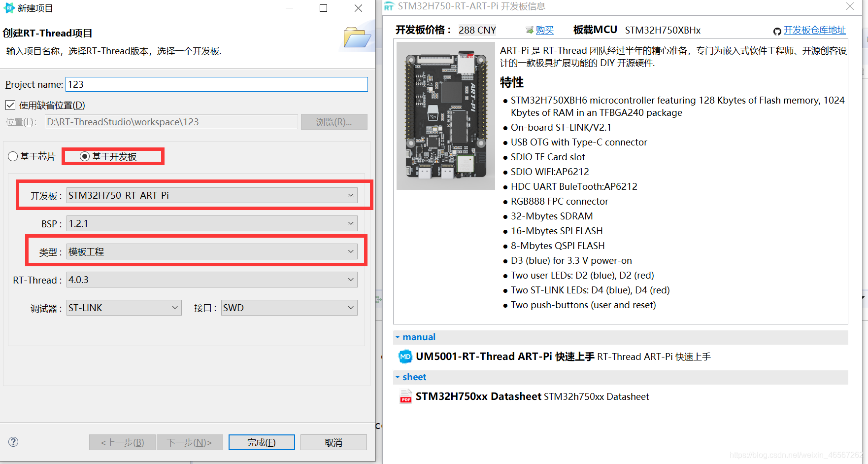This screenshot has height=464, width=868.
Task: Collapse the manual section
Action: coord(398,337)
